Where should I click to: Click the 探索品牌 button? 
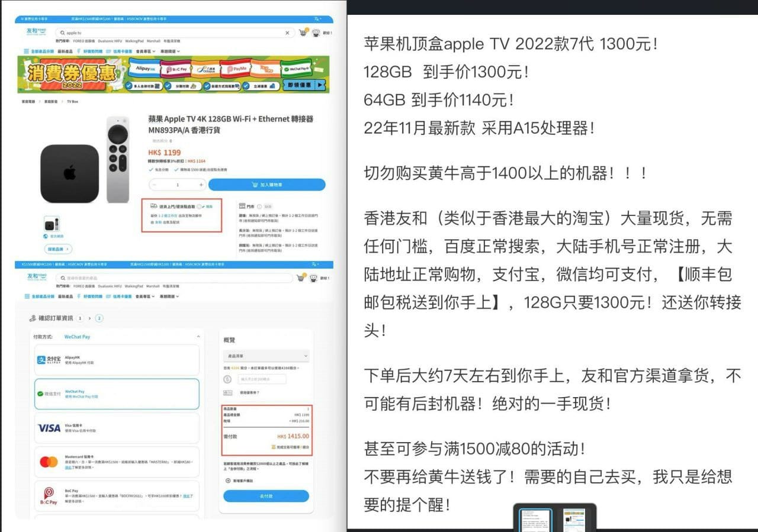coord(58,249)
